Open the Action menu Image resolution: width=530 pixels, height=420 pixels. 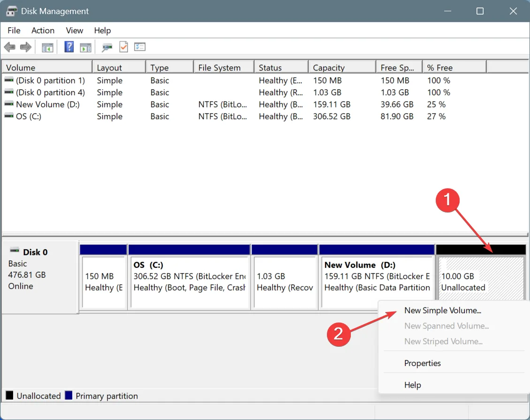point(43,31)
